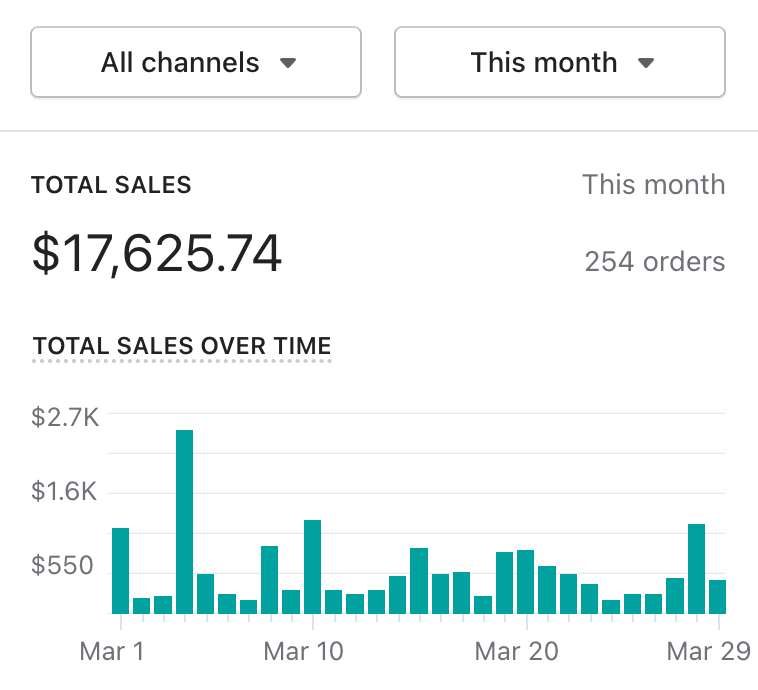Open the All channels dropdown
The image size is (758, 690).
click(196, 63)
